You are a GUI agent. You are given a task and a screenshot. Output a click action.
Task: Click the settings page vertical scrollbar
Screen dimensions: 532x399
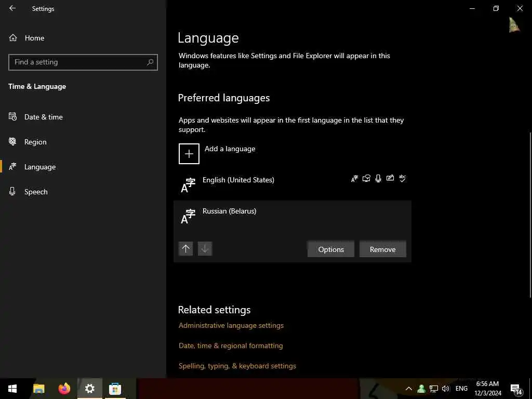(x=530, y=216)
